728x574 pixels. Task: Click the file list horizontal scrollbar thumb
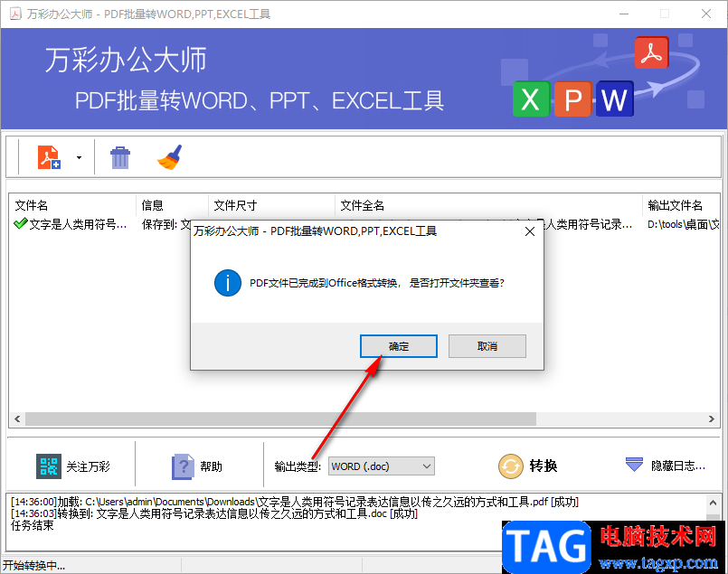[x=281, y=419]
